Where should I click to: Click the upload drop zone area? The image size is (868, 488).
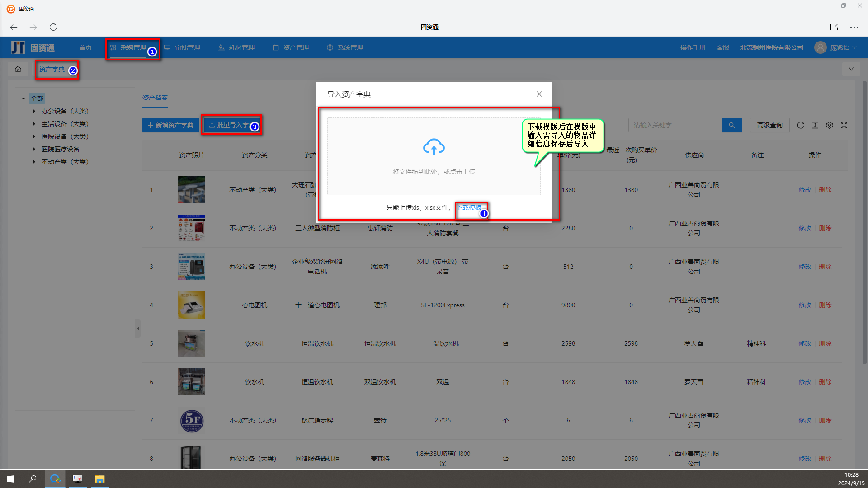(434, 156)
